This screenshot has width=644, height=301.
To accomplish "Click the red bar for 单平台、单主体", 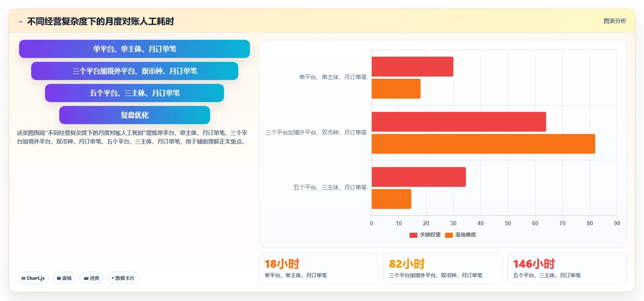I will tap(412, 67).
